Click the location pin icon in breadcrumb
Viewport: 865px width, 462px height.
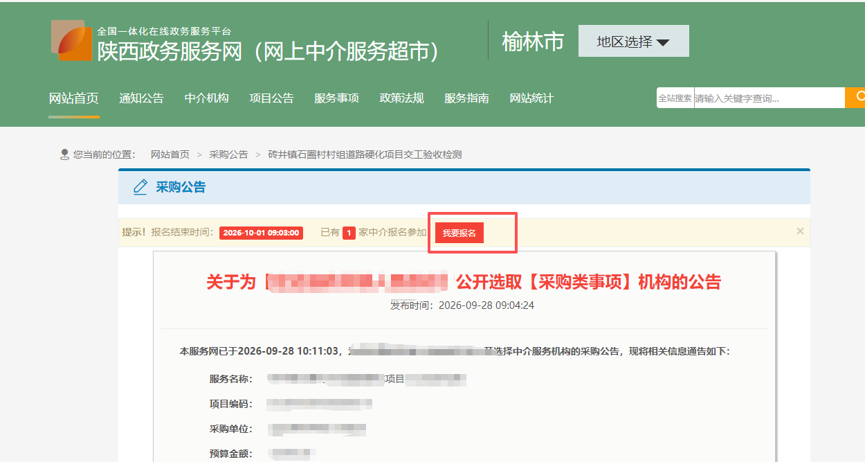[x=65, y=155]
